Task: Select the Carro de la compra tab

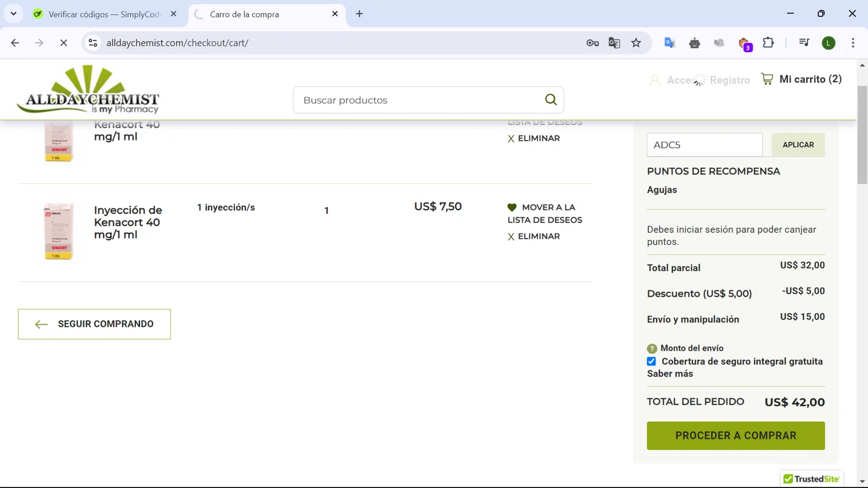Action: (x=266, y=14)
